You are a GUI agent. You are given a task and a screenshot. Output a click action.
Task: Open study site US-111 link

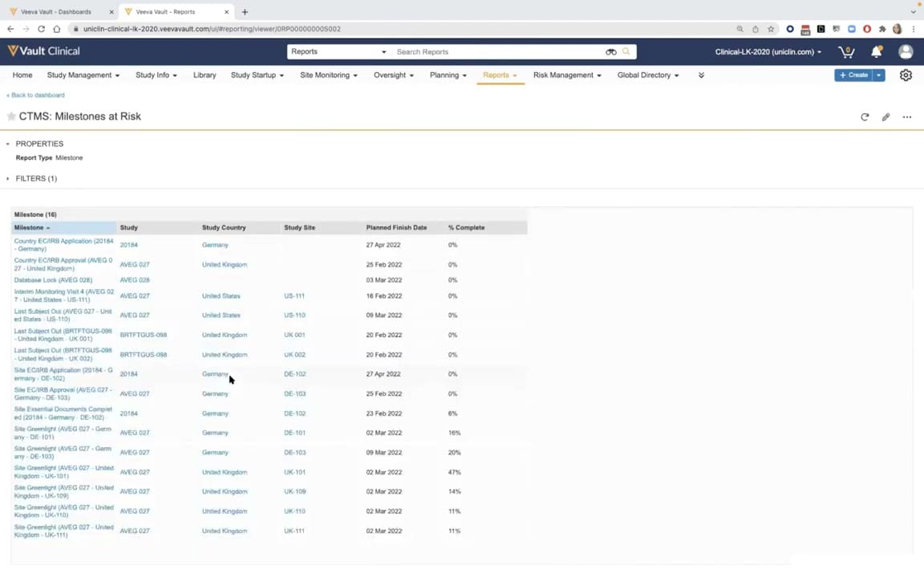coord(294,296)
